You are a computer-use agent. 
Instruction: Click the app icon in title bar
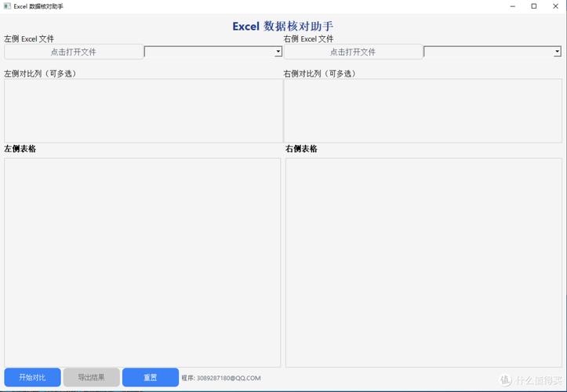[7, 6]
